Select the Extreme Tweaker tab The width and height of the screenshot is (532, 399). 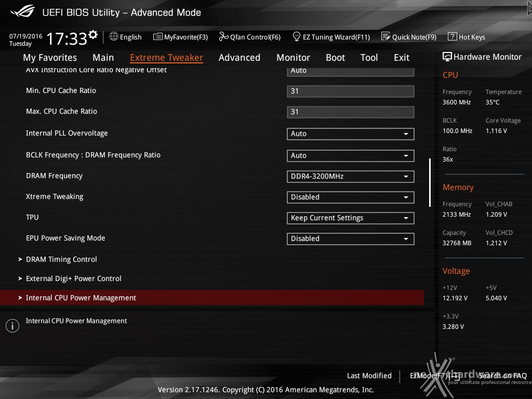[x=166, y=58]
